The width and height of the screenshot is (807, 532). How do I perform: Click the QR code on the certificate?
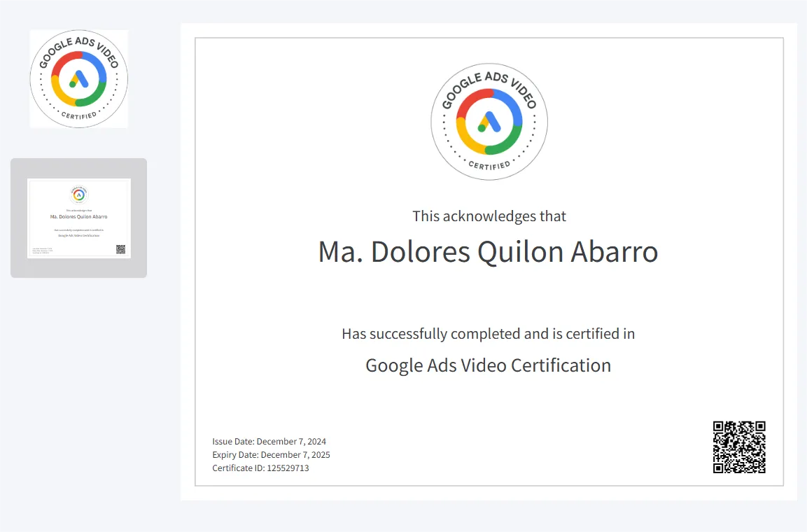point(739,447)
